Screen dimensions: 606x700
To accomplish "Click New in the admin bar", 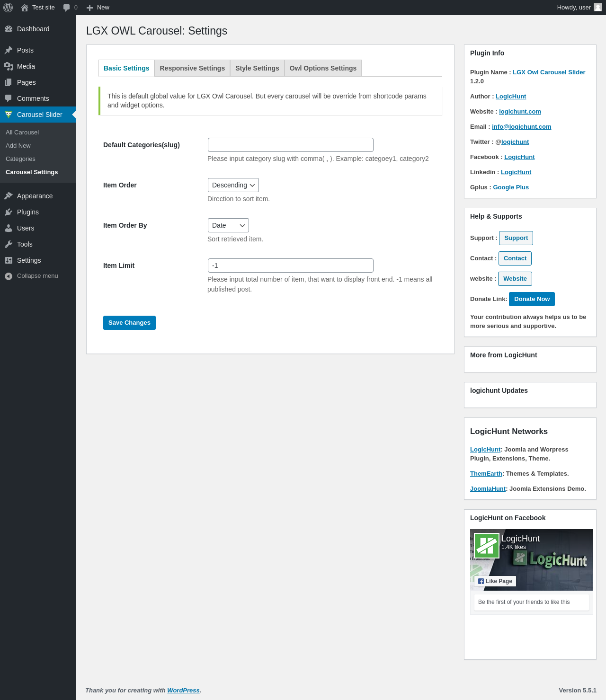I will tap(103, 8).
